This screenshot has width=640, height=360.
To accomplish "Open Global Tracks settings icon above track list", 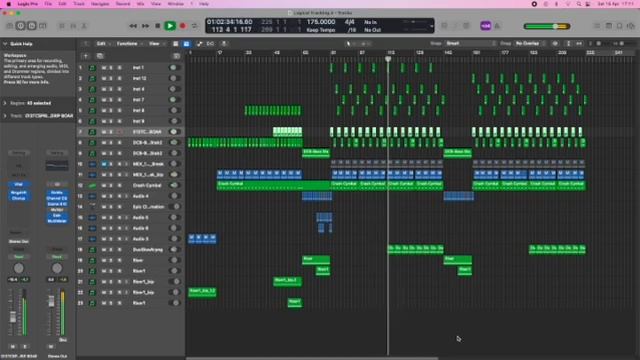I will pyautogui.click(x=176, y=56).
